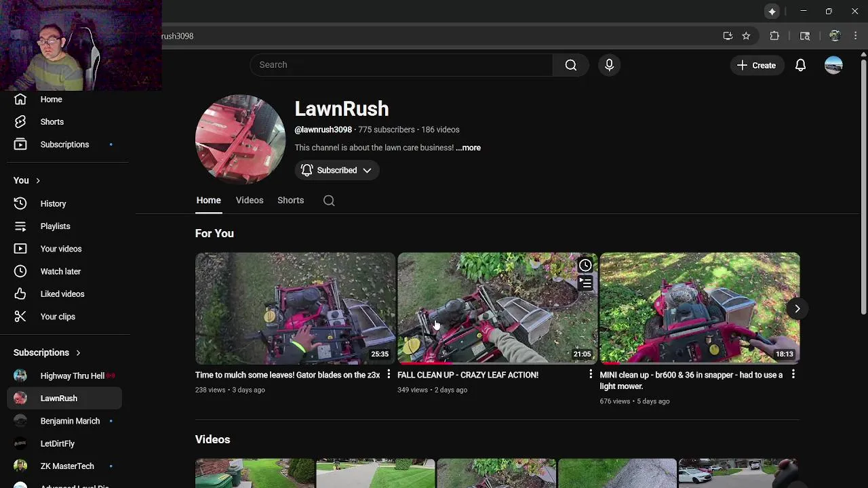Switch to channel Shorts tab
The image size is (868, 488).
pyautogui.click(x=290, y=201)
